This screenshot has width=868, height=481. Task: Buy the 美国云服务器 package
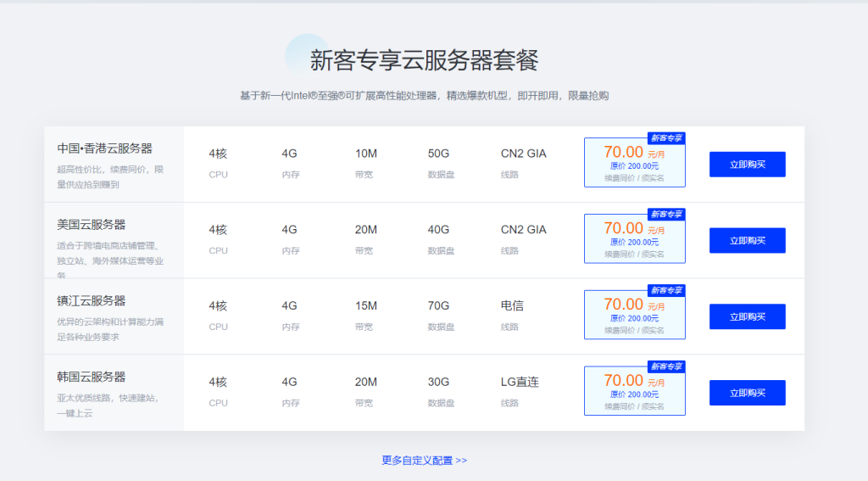point(747,241)
